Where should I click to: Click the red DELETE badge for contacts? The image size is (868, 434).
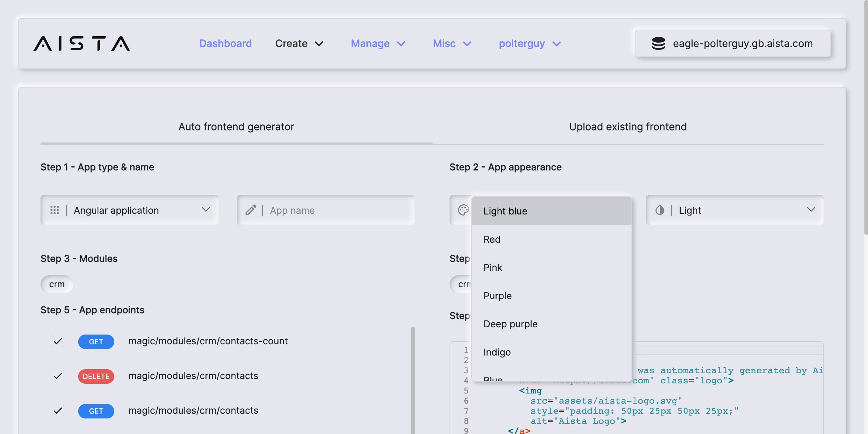tap(96, 376)
